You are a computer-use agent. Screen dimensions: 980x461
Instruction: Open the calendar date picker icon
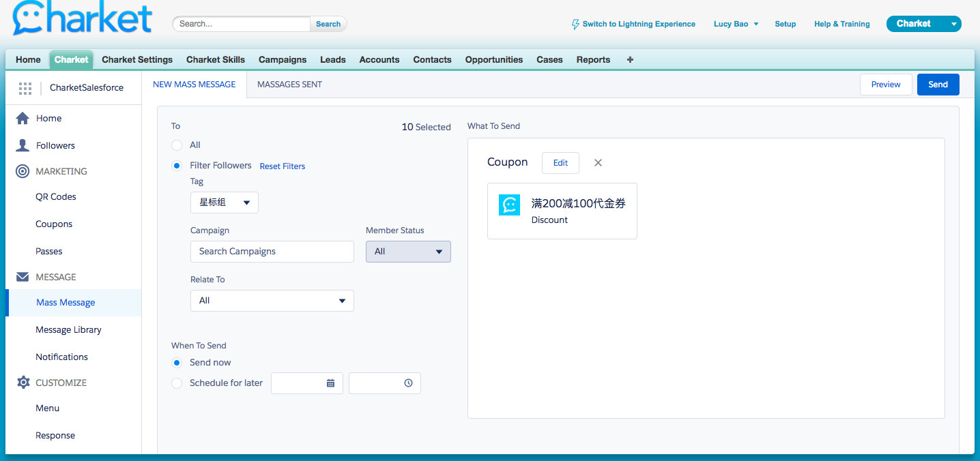coord(330,383)
